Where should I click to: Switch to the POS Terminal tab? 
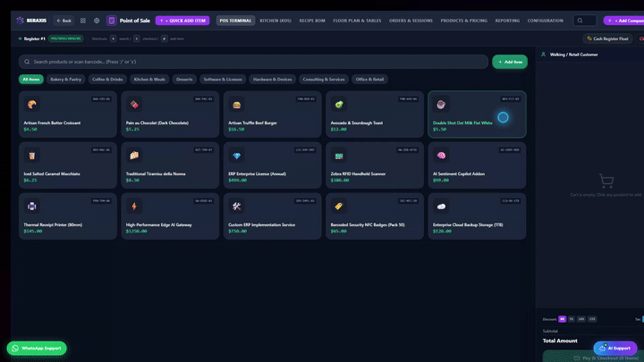coord(235,21)
